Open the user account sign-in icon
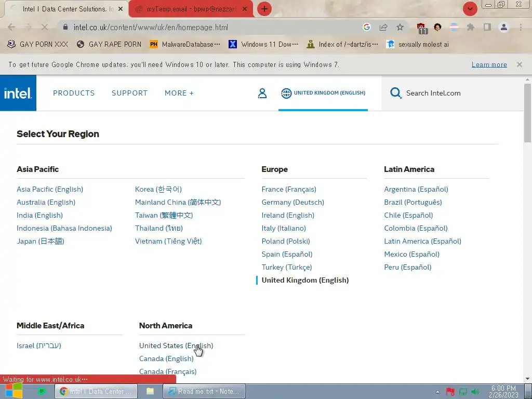The height and width of the screenshot is (399, 532). coord(262,93)
